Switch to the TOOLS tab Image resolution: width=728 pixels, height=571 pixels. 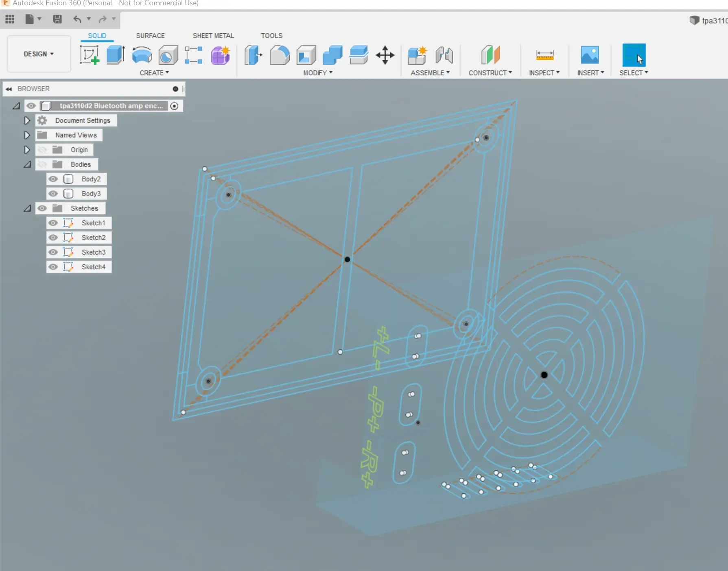click(271, 36)
